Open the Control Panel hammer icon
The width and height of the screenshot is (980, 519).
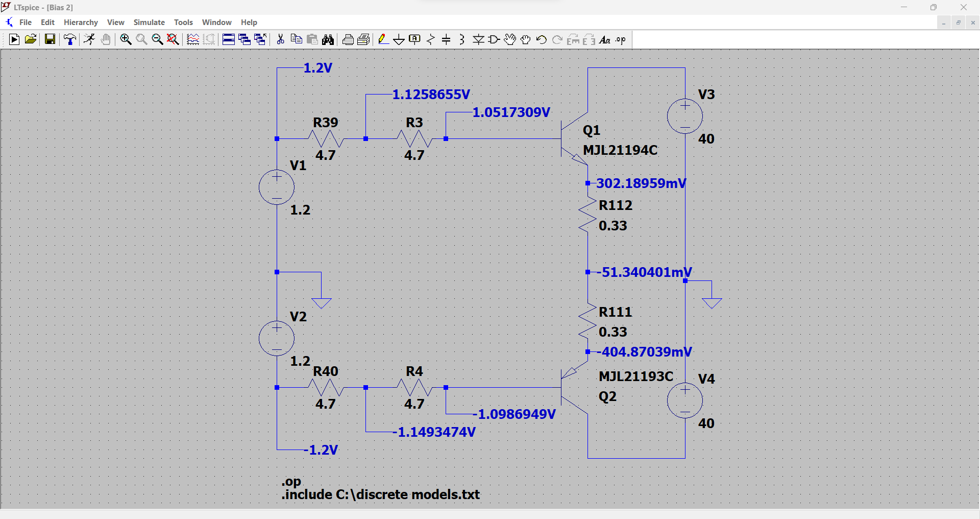coord(70,39)
